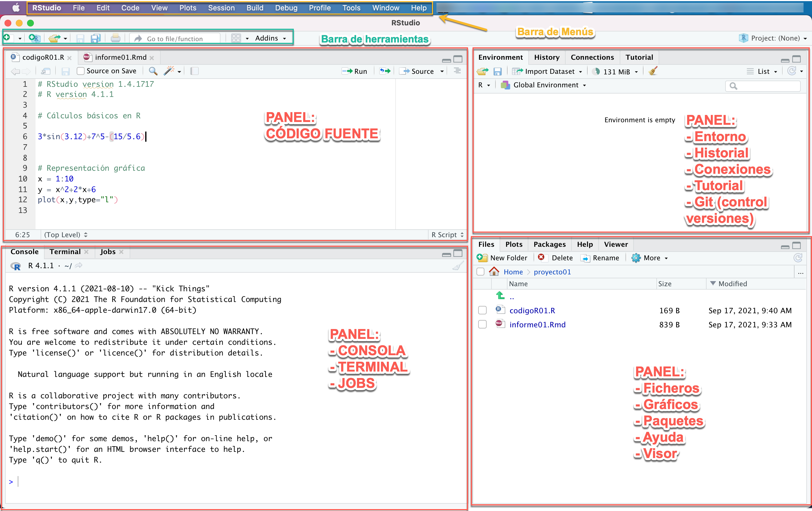The width and height of the screenshot is (812, 511).
Task: Click the Re-run previous code icon
Action: 385,71
